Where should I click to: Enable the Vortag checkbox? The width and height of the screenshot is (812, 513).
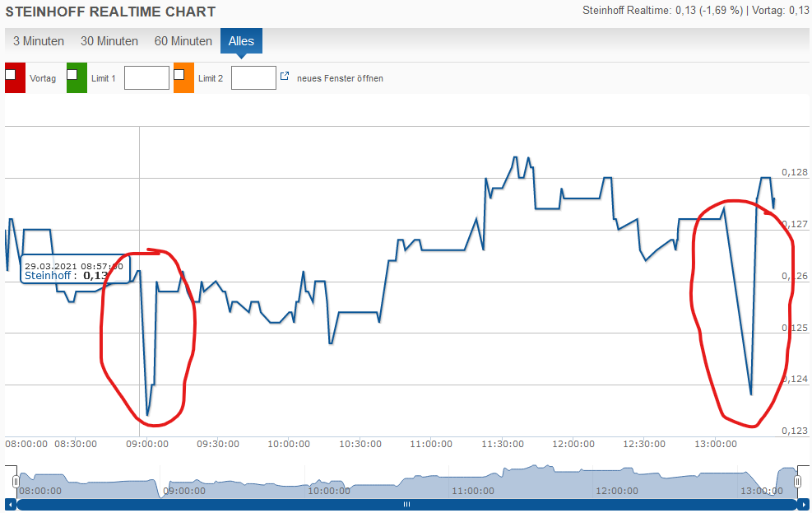11,75
